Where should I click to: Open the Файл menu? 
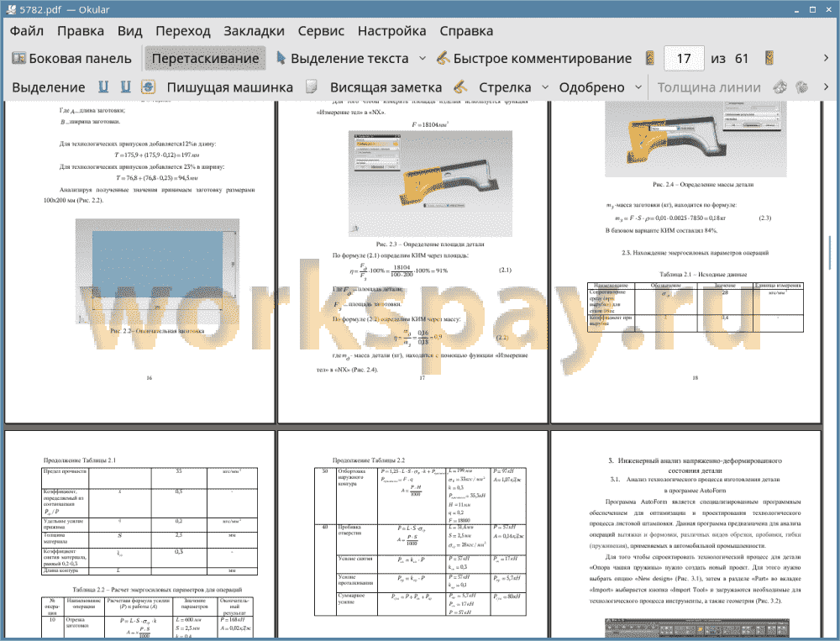tap(27, 31)
